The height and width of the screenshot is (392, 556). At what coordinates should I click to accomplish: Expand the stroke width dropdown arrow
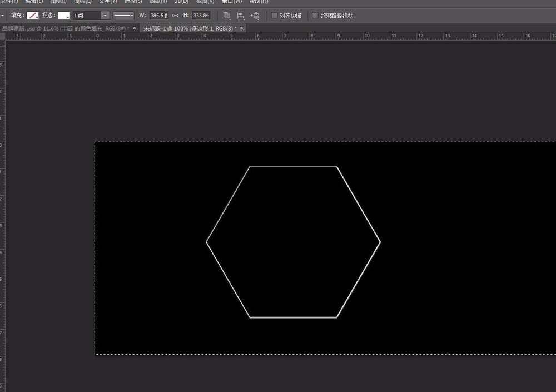[x=105, y=16]
